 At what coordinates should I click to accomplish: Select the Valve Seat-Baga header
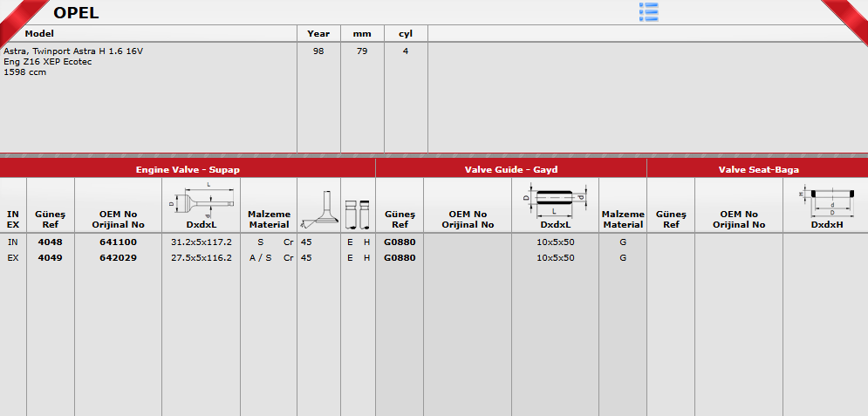(x=758, y=169)
